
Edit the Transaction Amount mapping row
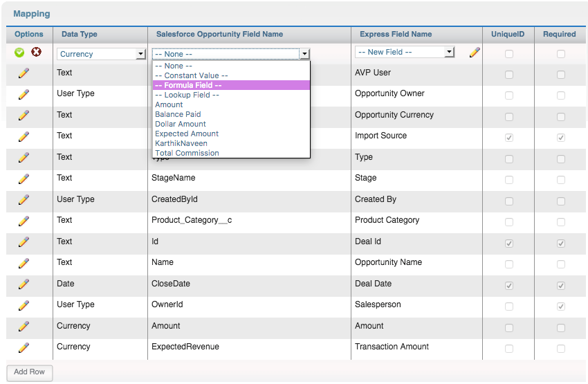pos(24,347)
